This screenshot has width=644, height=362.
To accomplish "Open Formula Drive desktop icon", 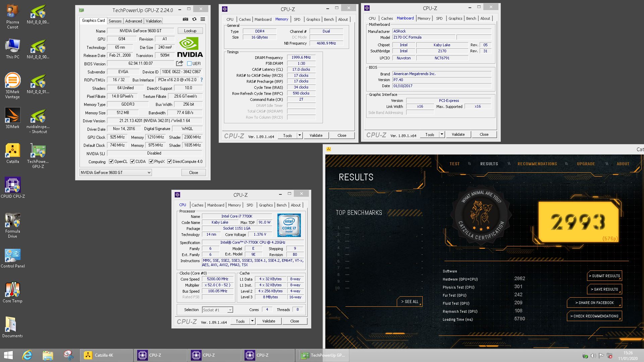I will [12, 225].
